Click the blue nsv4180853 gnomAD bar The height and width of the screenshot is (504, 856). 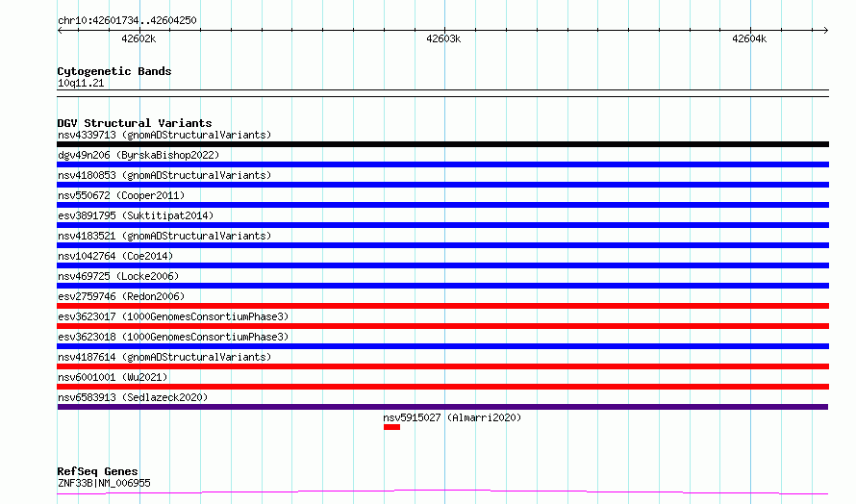(442, 185)
